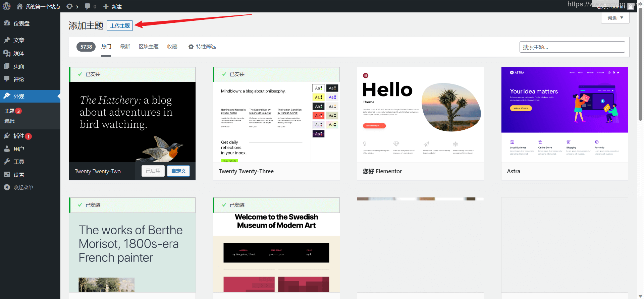Click the 搜索主题 search input field

[572, 47]
